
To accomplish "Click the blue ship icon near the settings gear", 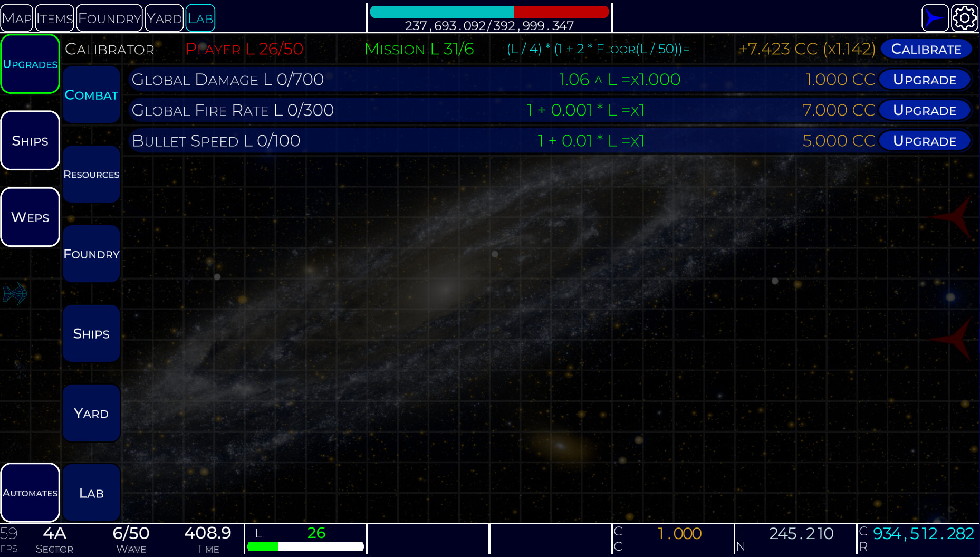I will click(x=934, y=17).
